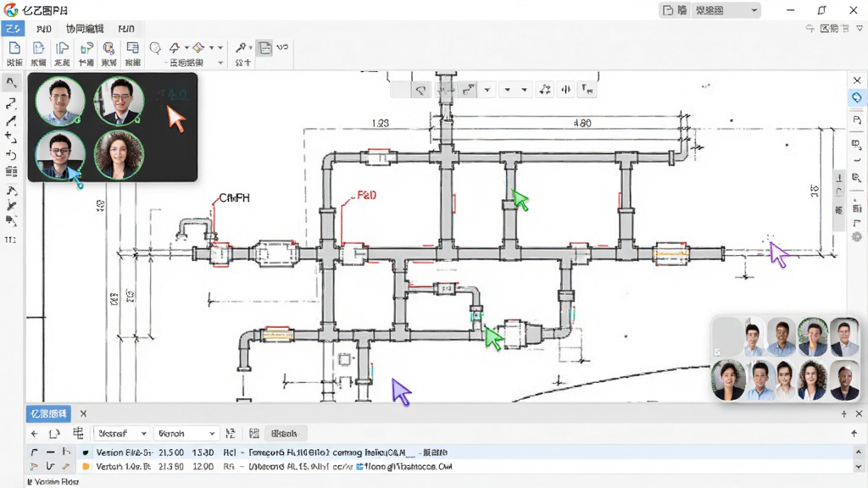
Task: Click the round magnifier bubble ribbon icon
Action: pyautogui.click(x=155, y=48)
